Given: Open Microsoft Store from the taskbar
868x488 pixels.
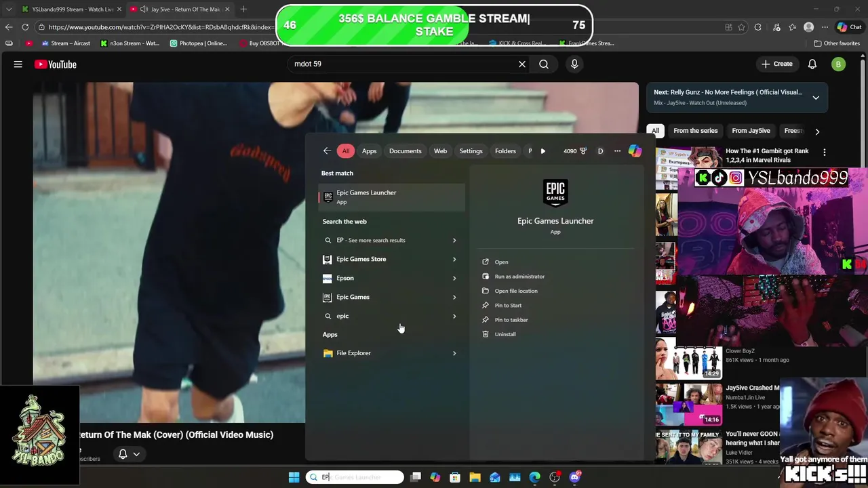Looking at the screenshot, I should 455,477.
